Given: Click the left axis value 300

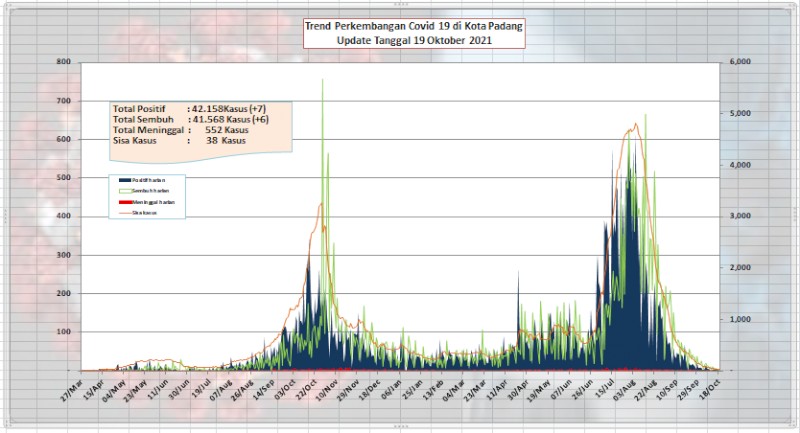Looking at the screenshot, I should coord(64,255).
